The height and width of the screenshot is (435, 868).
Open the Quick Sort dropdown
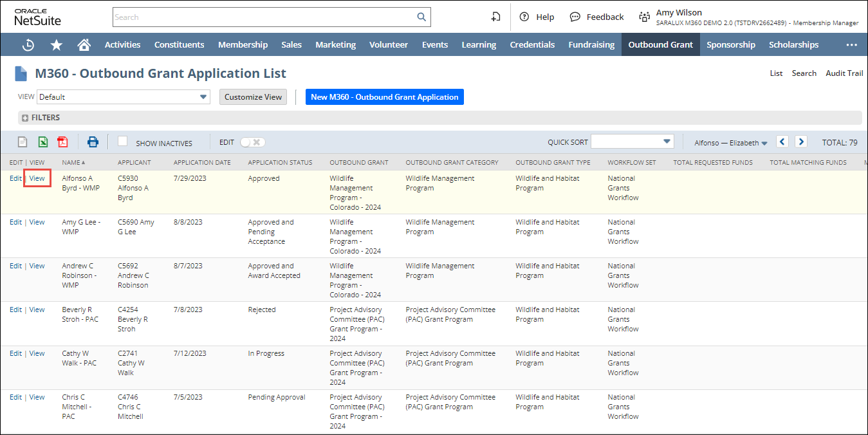coord(632,142)
